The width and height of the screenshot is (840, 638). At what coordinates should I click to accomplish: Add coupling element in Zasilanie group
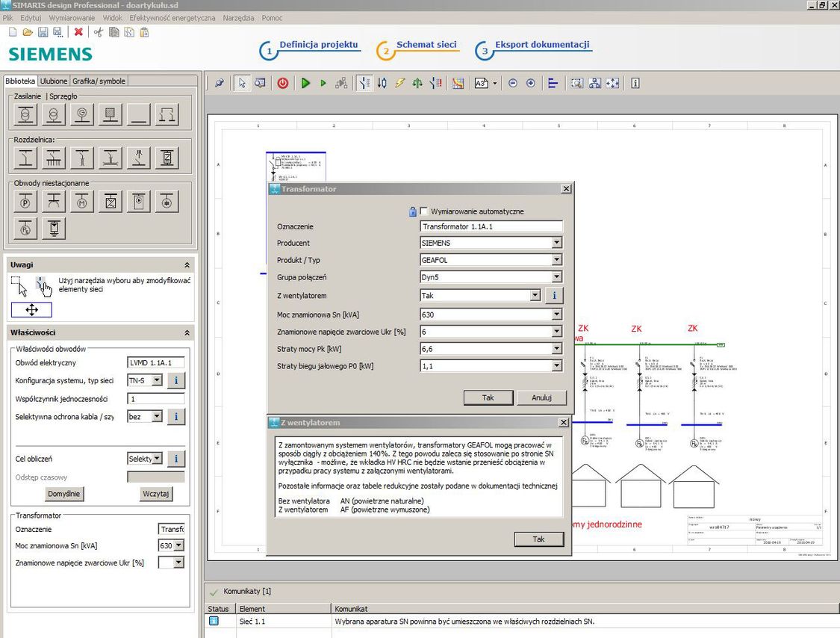167,114
